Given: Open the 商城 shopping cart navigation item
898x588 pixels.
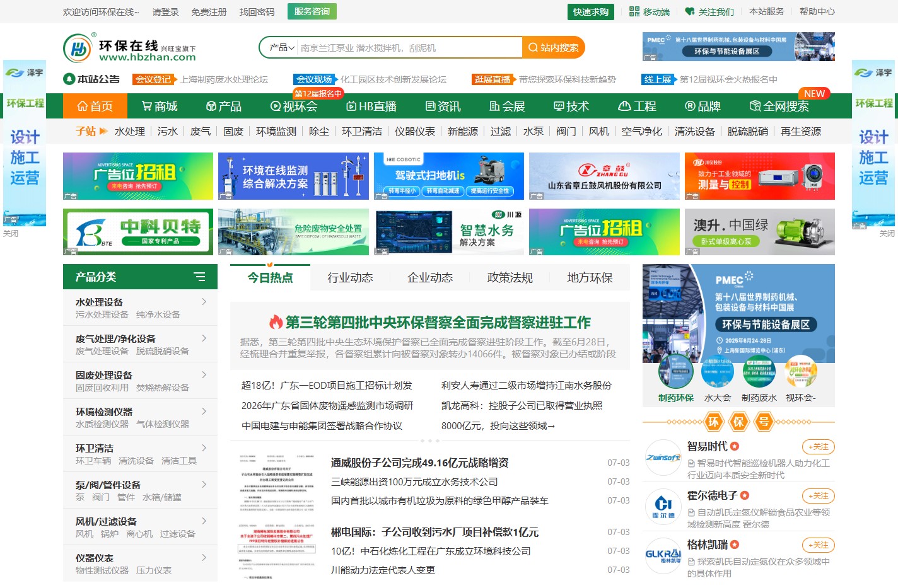Looking at the screenshot, I should 160,106.
